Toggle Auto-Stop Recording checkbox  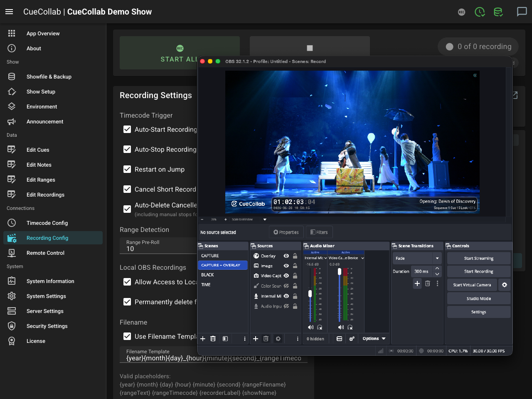tap(127, 149)
